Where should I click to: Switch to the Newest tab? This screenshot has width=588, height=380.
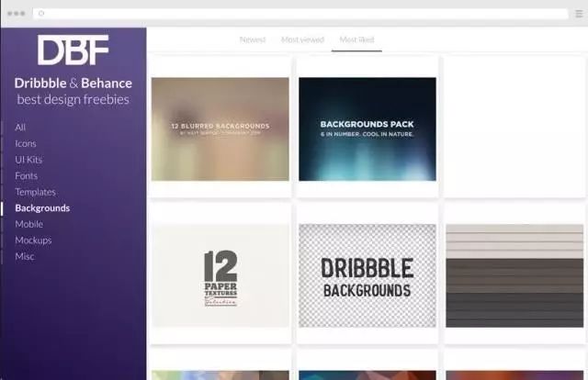[253, 39]
